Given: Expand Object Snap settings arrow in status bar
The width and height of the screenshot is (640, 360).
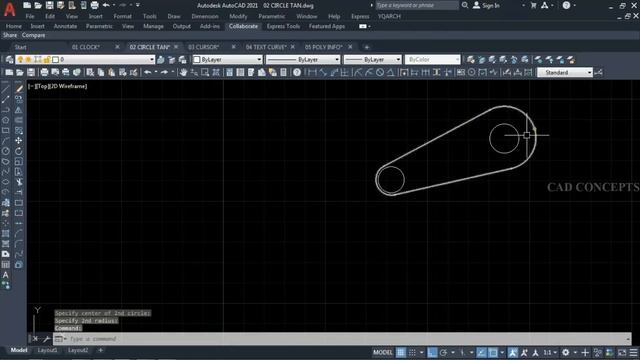Looking at the screenshot, I should click(x=502, y=352).
